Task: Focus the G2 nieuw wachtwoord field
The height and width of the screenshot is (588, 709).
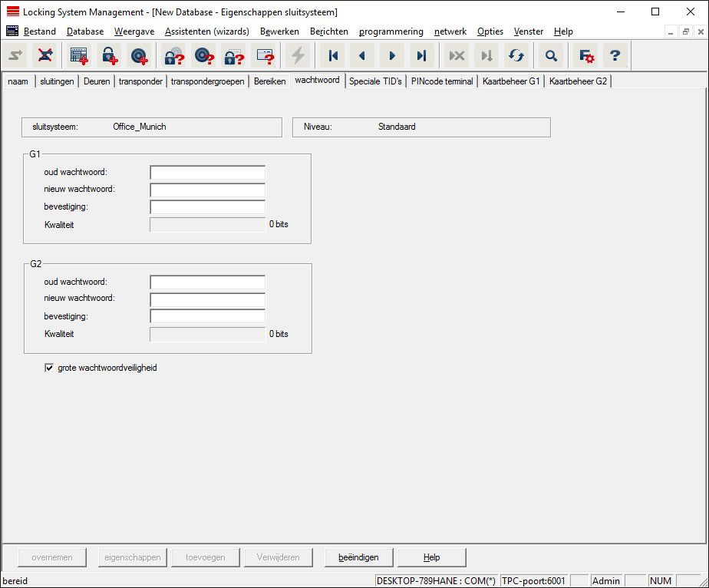Action: (207, 299)
